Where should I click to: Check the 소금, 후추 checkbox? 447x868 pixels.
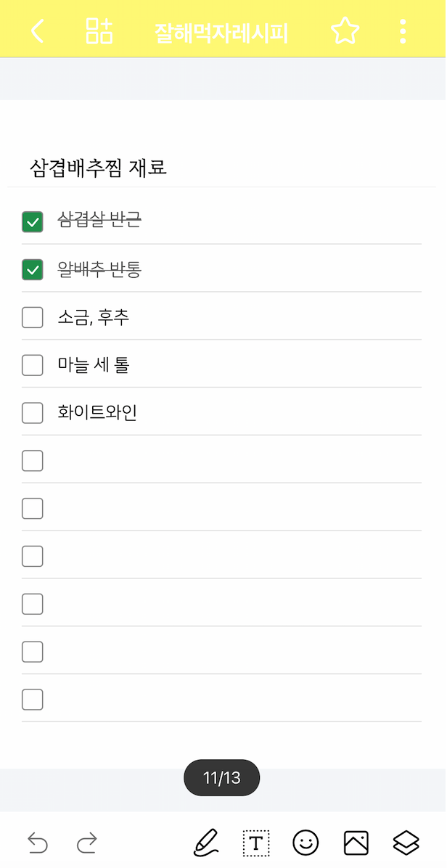[33, 318]
